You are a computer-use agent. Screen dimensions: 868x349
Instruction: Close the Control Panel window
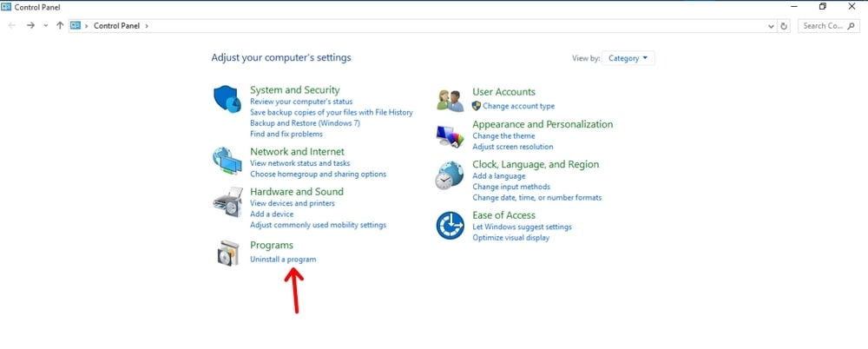(852, 7)
